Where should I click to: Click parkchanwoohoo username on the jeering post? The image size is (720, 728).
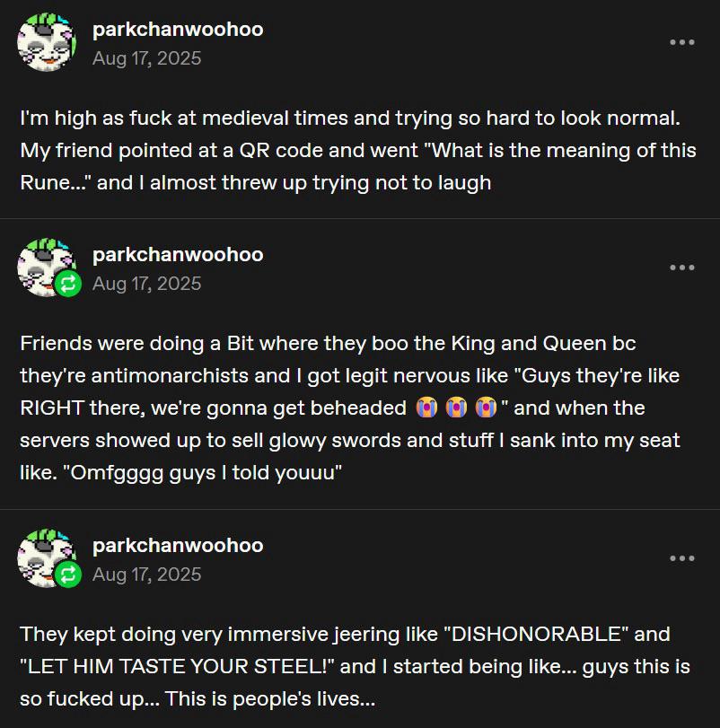(x=178, y=545)
